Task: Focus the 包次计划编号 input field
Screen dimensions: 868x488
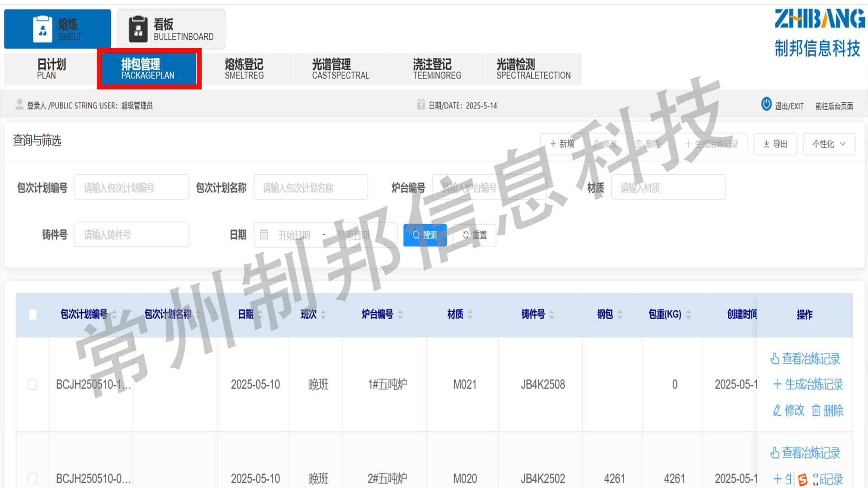Action: click(132, 187)
